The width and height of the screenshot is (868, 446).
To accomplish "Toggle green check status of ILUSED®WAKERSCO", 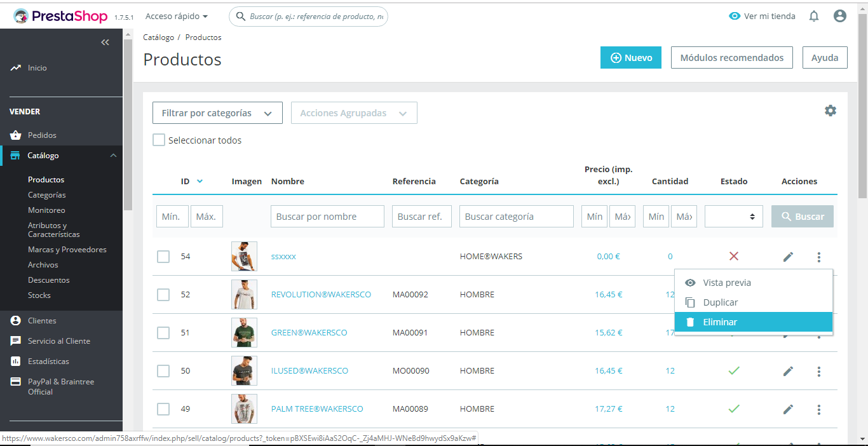I will tap(734, 370).
